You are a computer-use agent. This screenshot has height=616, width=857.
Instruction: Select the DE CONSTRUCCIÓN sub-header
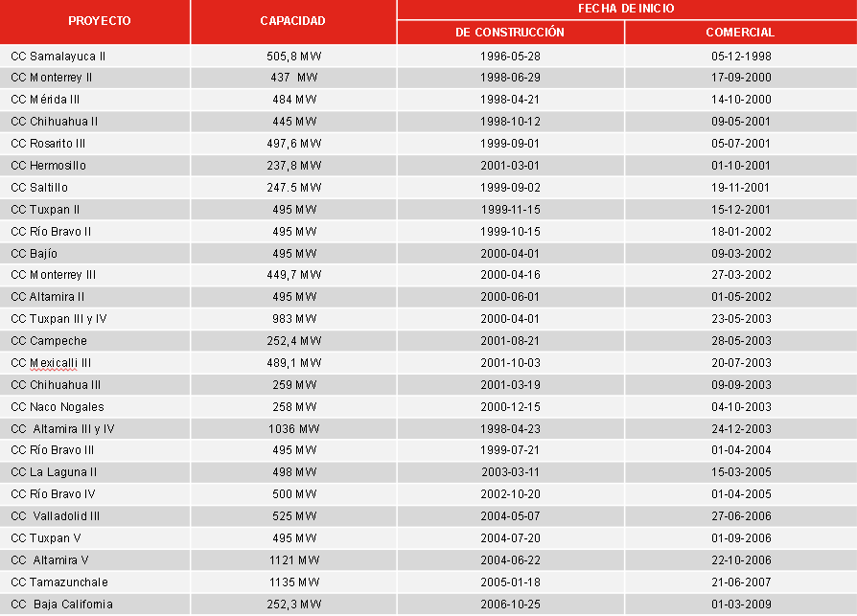[510, 33]
